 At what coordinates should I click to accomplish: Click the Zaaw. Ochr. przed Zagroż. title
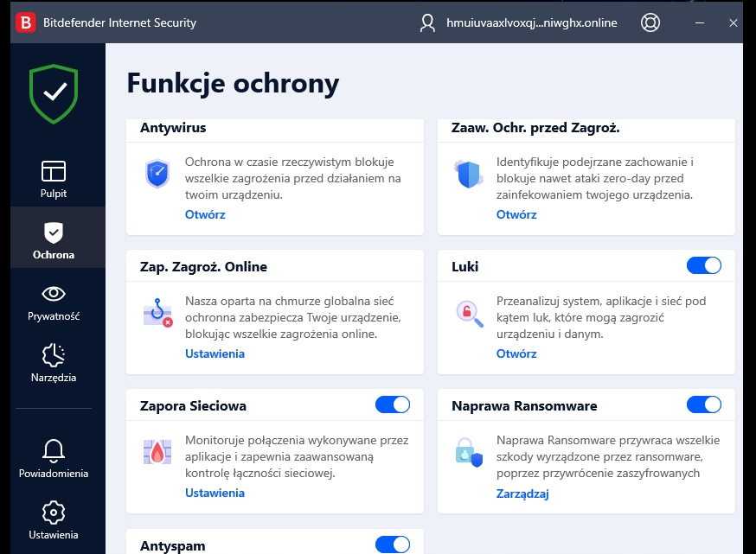pos(535,128)
